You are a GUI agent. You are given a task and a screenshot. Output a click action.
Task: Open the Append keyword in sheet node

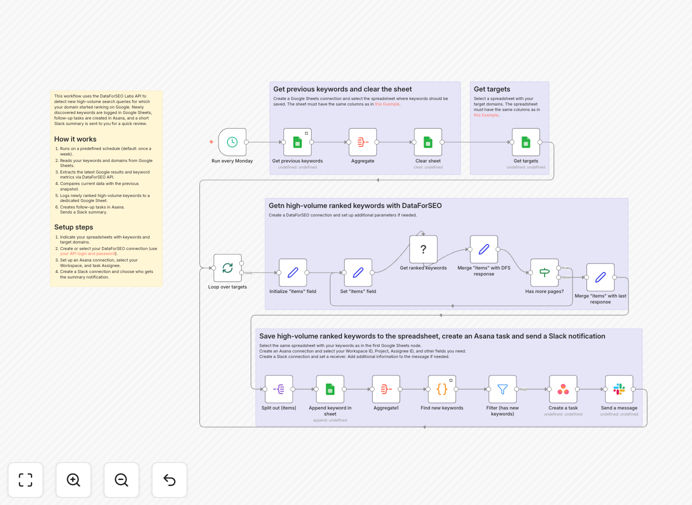point(330,389)
